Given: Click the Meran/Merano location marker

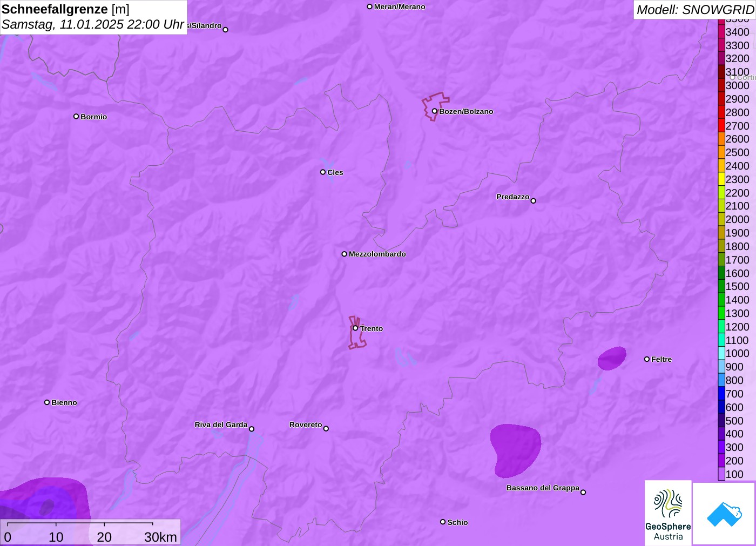Looking at the screenshot, I should 370,6.
